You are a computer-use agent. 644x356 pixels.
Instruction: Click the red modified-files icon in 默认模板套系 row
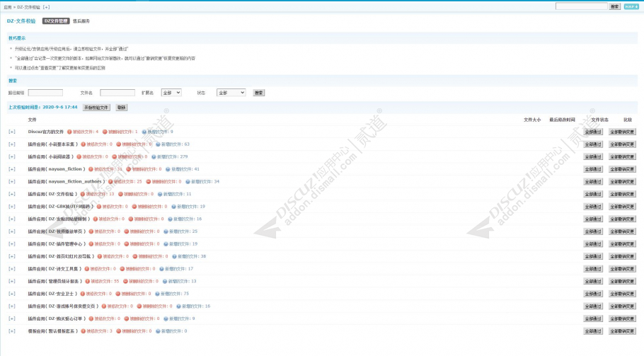(84, 331)
